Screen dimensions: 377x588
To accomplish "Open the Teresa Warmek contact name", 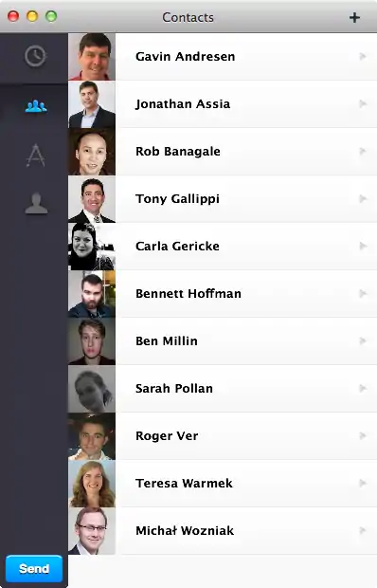I will click(x=184, y=483).
